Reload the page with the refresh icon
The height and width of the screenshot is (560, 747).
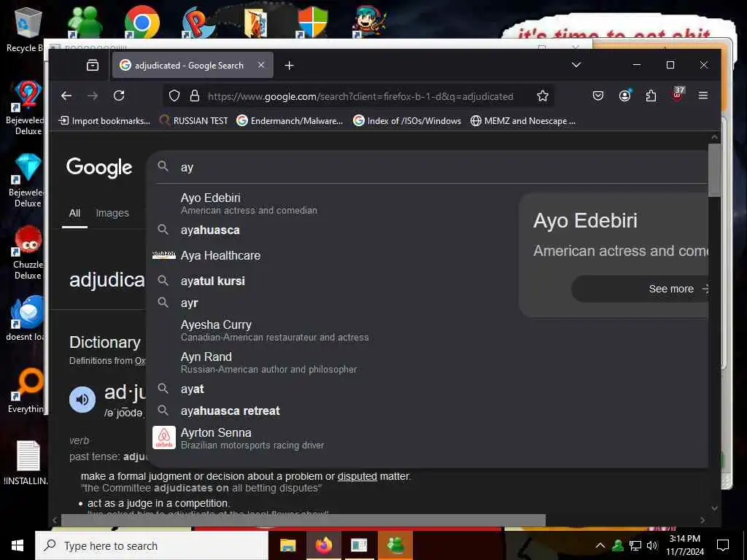coord(119,96)
